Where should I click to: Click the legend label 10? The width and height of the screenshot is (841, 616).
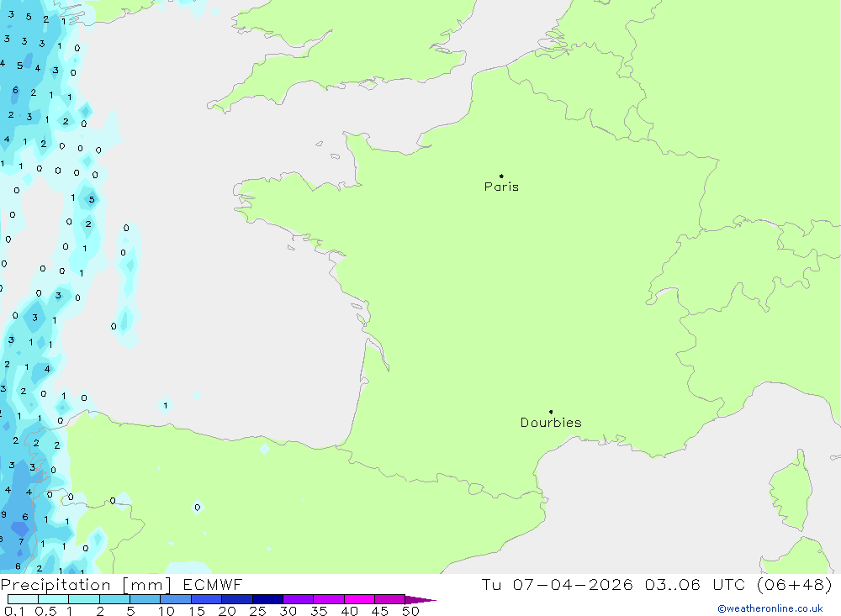point(167,611)
